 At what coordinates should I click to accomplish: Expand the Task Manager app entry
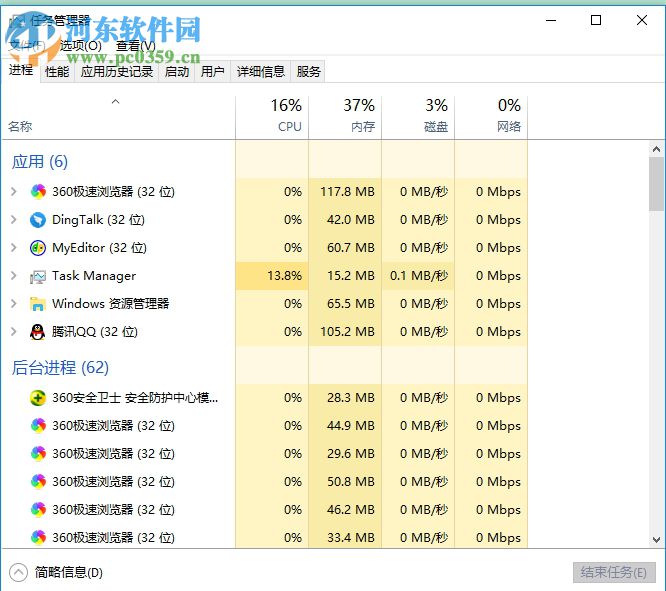[x=14, y=276]
